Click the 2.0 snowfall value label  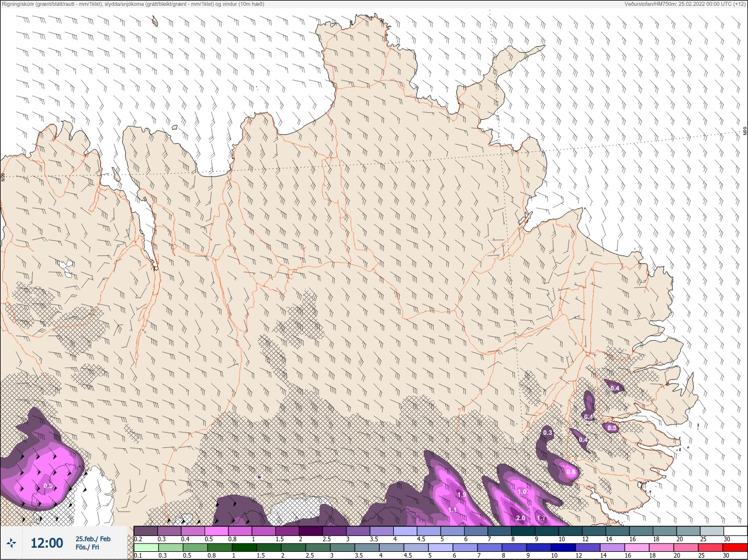520,518
